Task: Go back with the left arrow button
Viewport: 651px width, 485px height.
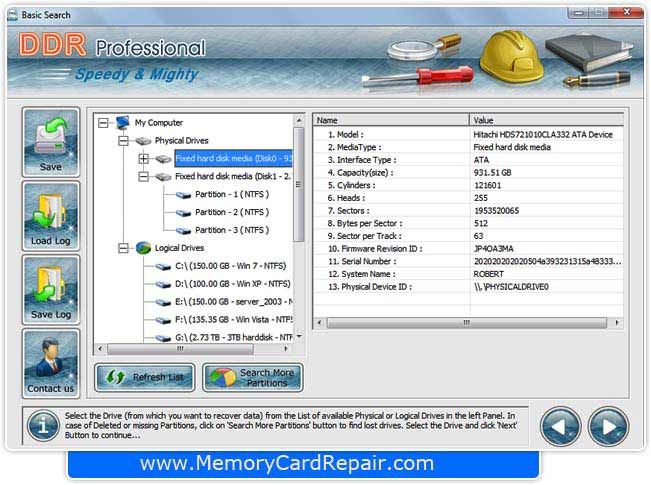Action: point(560,427)
